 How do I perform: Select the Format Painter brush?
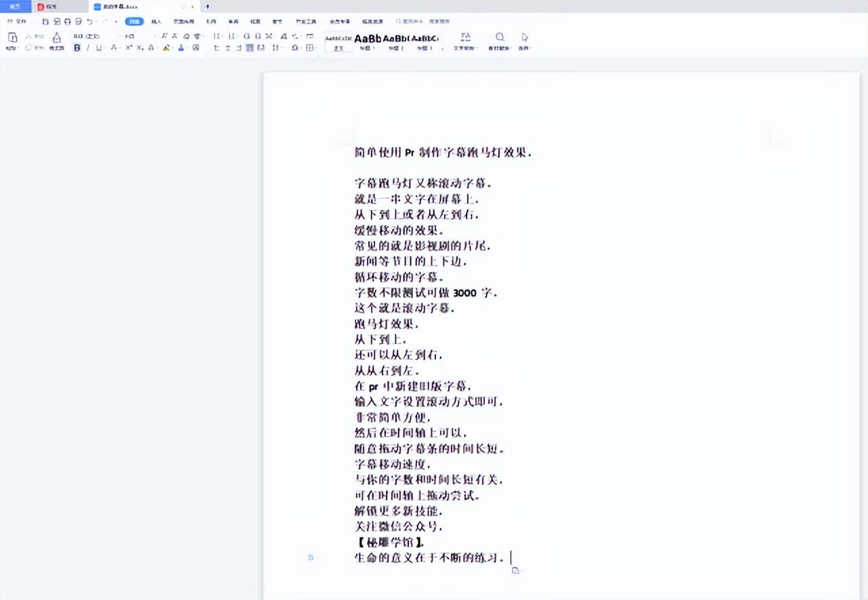click(57, 37)
